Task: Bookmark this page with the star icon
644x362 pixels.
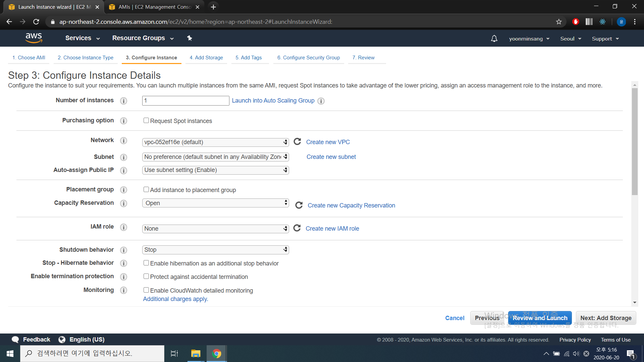Action: [x=558, y=22]
